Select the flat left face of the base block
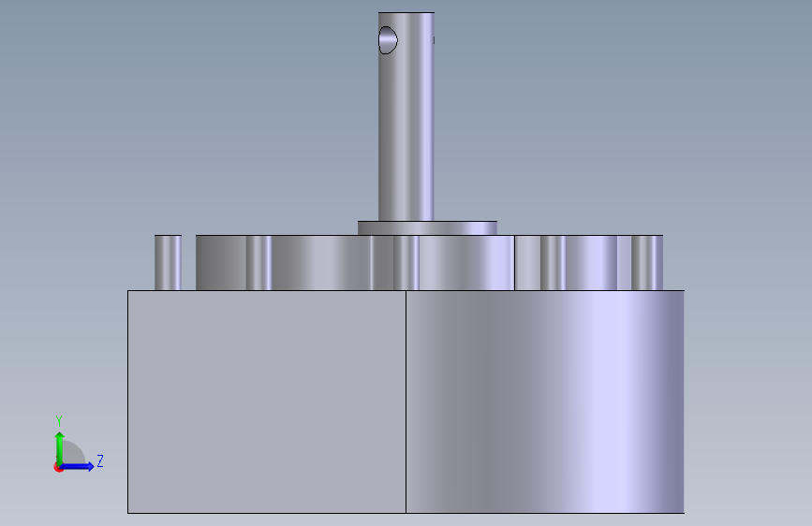812x526 pixels. point(267,402)
